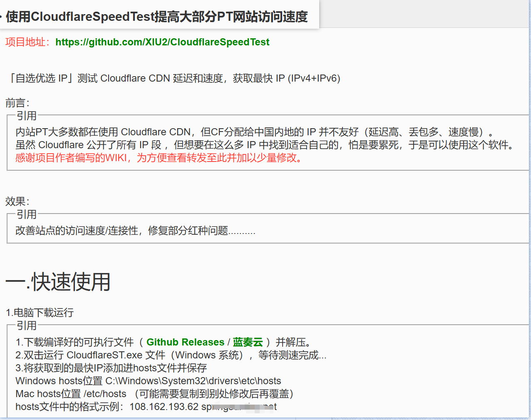Click the 引用 legend of the 前言 quote box
Viewport: 531px width, 420px height.
(27, 116)
